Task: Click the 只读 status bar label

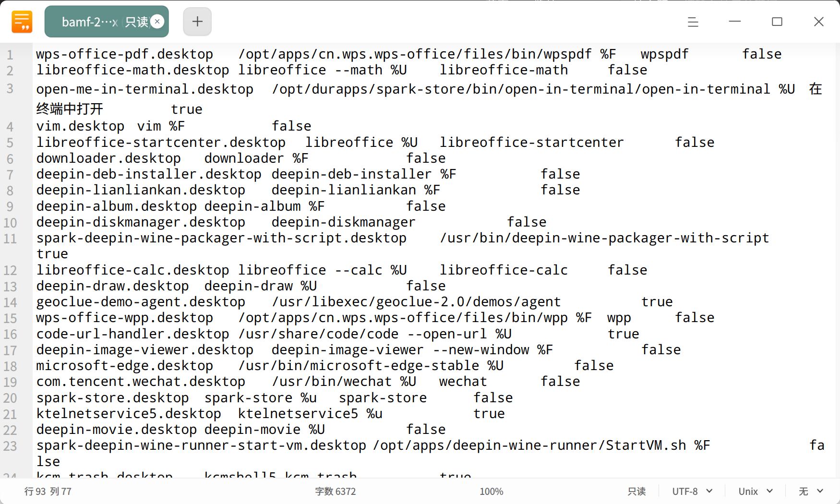Action: coord(636,491)
